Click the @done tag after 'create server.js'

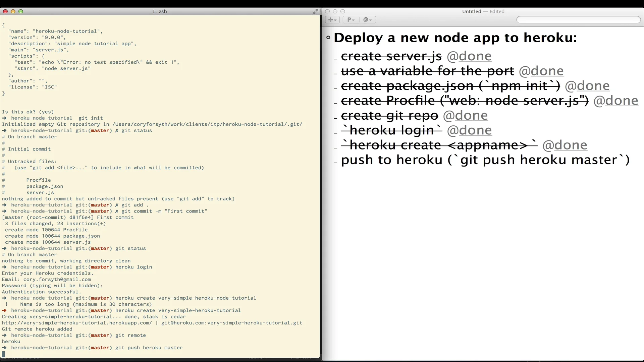469,56
